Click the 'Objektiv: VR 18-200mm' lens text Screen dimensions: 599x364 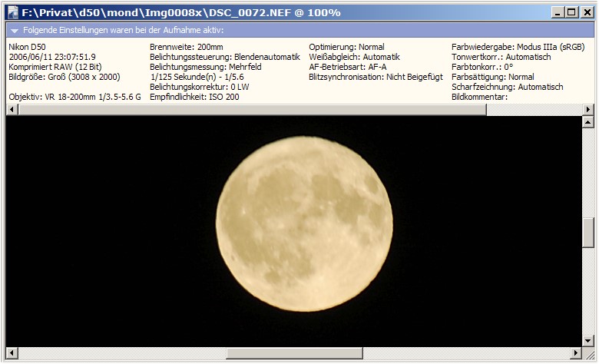74,98
